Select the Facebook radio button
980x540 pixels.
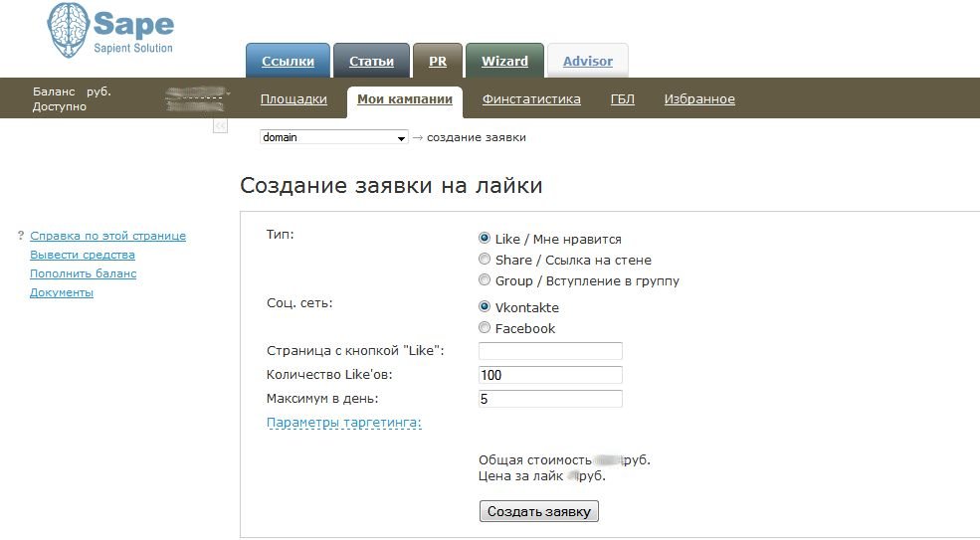[x=485, y=327]
